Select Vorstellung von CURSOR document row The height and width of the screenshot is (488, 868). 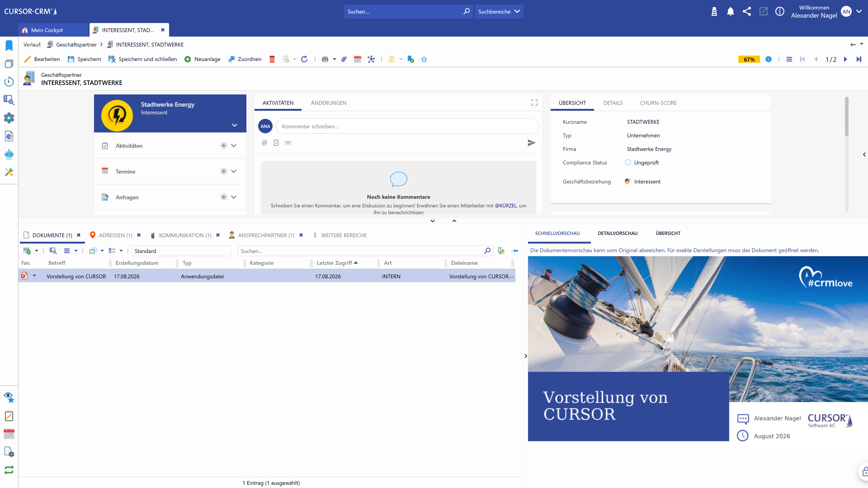(267, 276)
